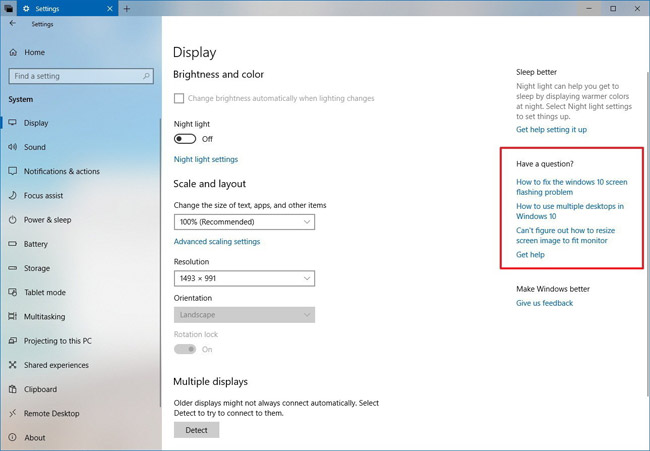Viewport: 650px width, 451px height.
Task: Toggle the Night light switch
Action: coord(185,139)
